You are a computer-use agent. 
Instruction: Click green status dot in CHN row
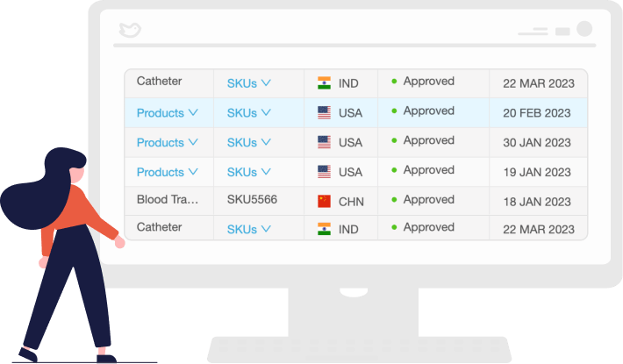pos(394,200)
